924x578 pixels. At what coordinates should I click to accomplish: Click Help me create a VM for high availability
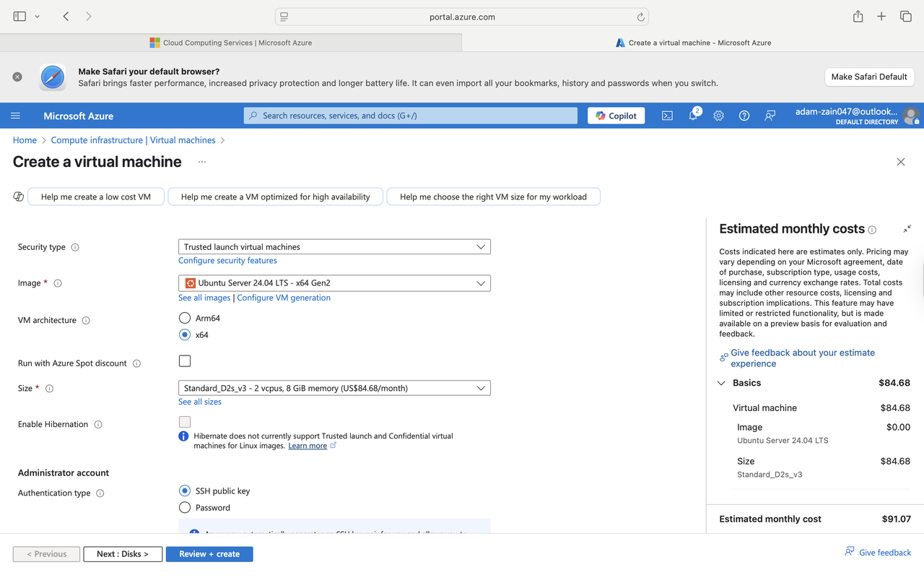(275, 197)
